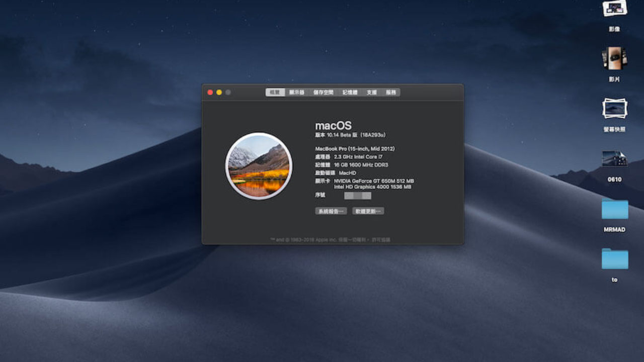Minimize the window with the yellow button
The image size is (644, 362).
219,93
